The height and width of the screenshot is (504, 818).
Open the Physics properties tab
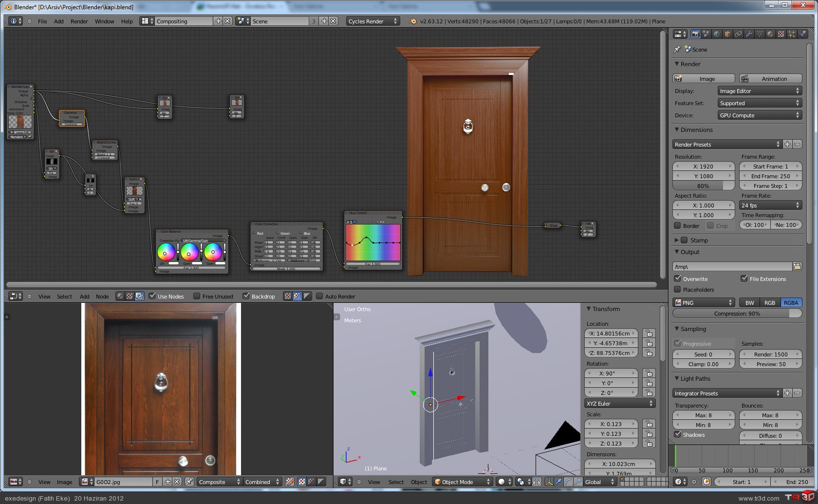tap(802, 34)
